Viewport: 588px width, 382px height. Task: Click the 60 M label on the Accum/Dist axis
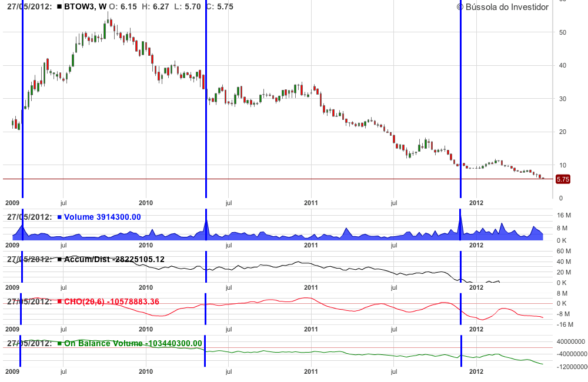click(564, 251)
